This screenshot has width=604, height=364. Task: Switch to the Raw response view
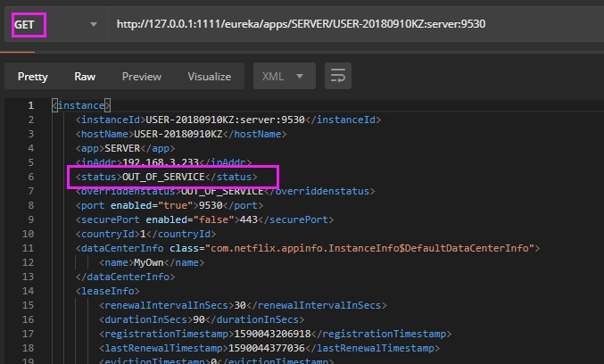pos(85,76)
